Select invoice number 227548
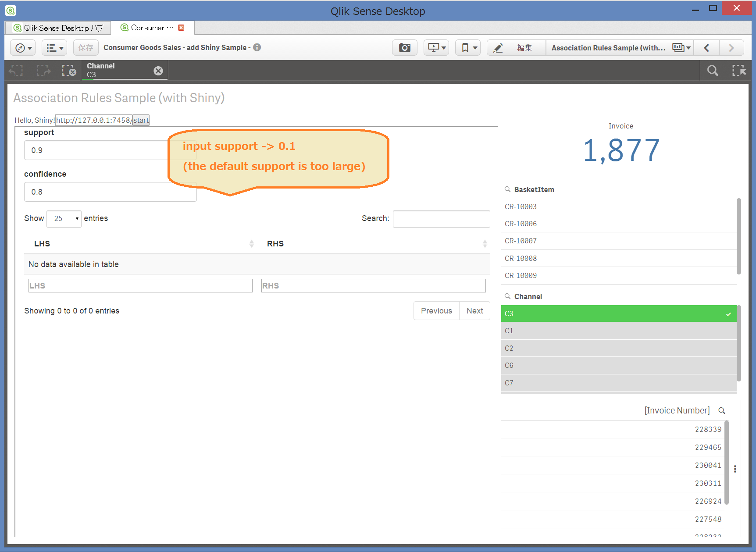 click(613, 519)
